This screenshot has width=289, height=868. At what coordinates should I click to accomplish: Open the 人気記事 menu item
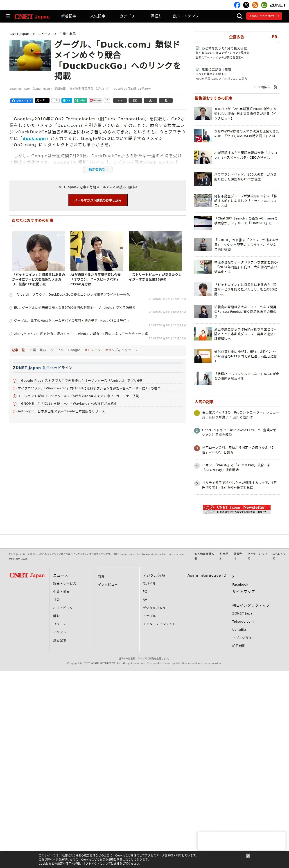[97, 16]
